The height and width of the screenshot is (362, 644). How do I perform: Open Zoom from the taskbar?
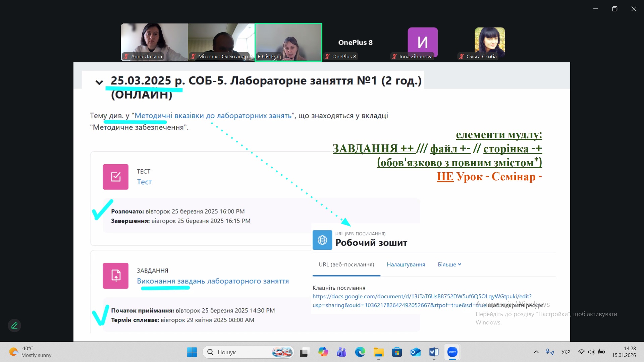pyautogui.click(x=452, y=352)
